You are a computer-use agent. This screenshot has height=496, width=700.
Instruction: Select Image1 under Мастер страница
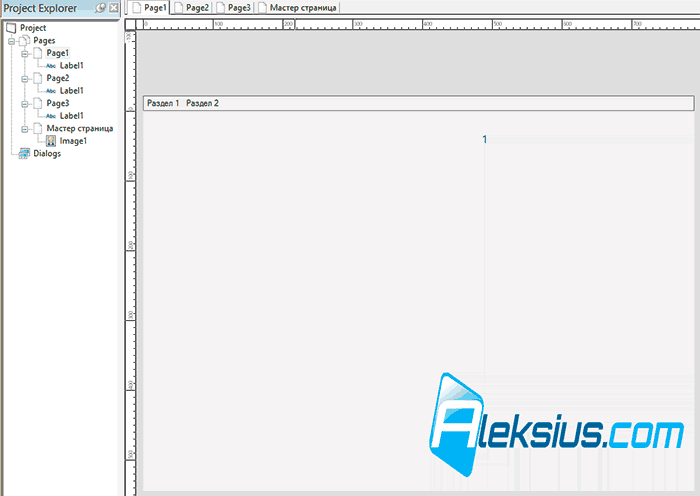(73, 141)
